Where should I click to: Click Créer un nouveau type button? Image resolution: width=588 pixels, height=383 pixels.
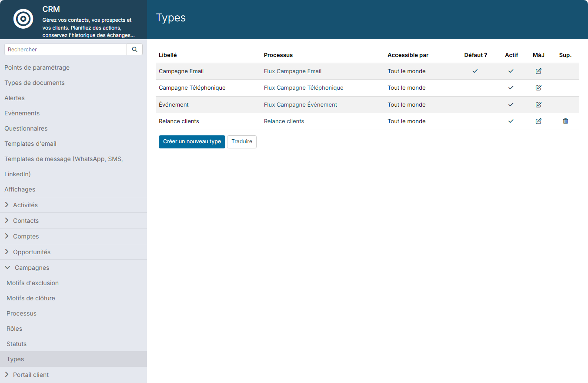192,141
